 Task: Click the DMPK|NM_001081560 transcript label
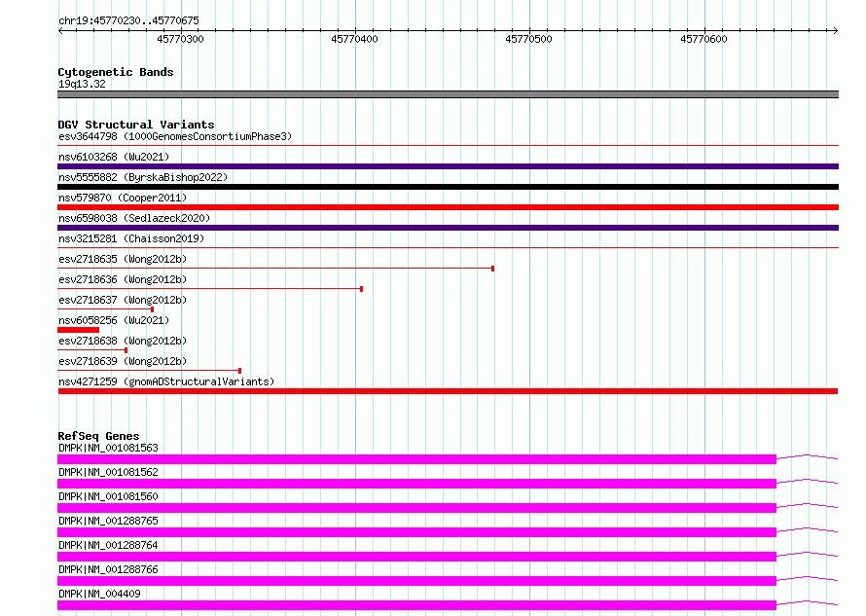(108, 496)
